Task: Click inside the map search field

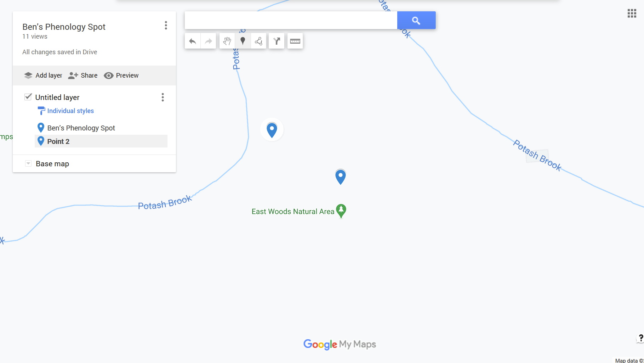Action: [291, 20]
